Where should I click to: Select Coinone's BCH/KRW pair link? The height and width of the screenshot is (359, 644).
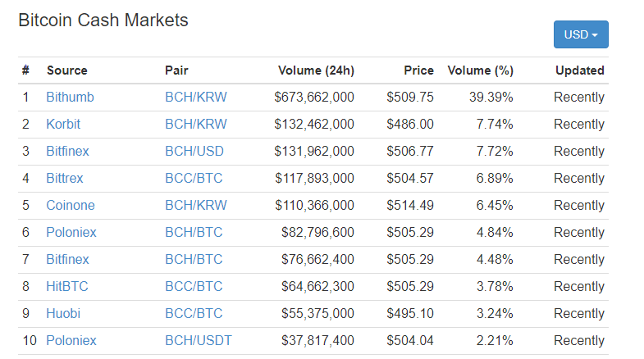[195, 206]
